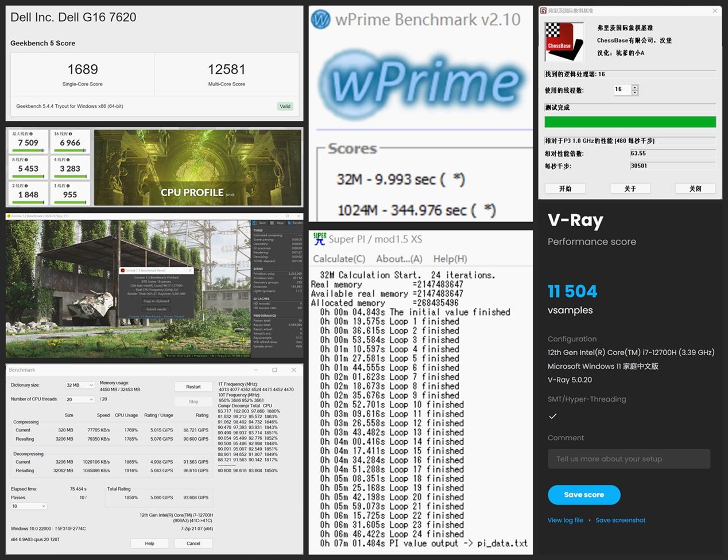The width and height of the screenshot is (728, 560).
Task: Click the wPrime 1024M - 344.976 sec result
Action: [417, 211]
